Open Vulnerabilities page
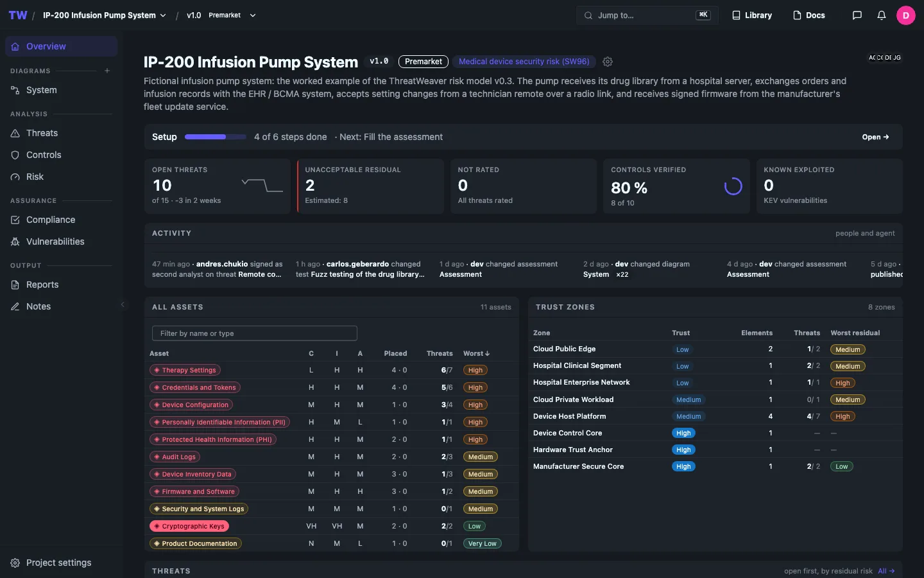This screenshot has height=578, width=924. tap(61, 241)
